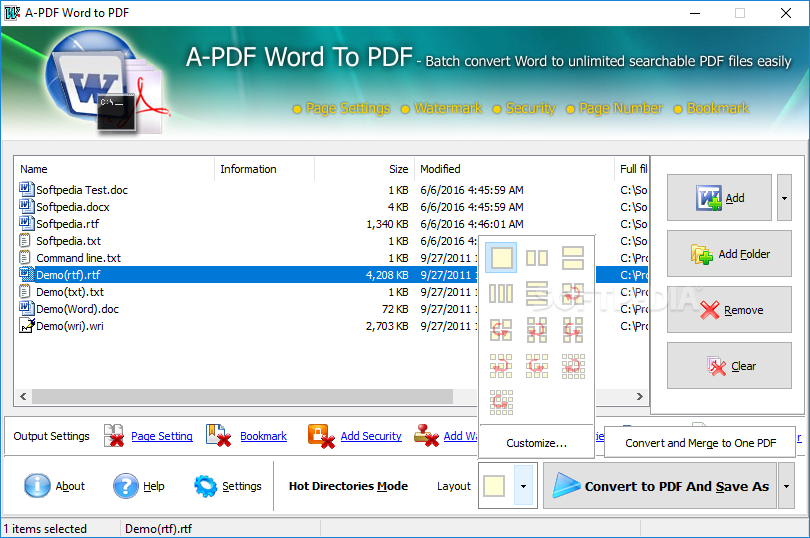Select the 2x3 grid layout with clockwise arrow
The image size is (810, 538).
click(537, 330)
